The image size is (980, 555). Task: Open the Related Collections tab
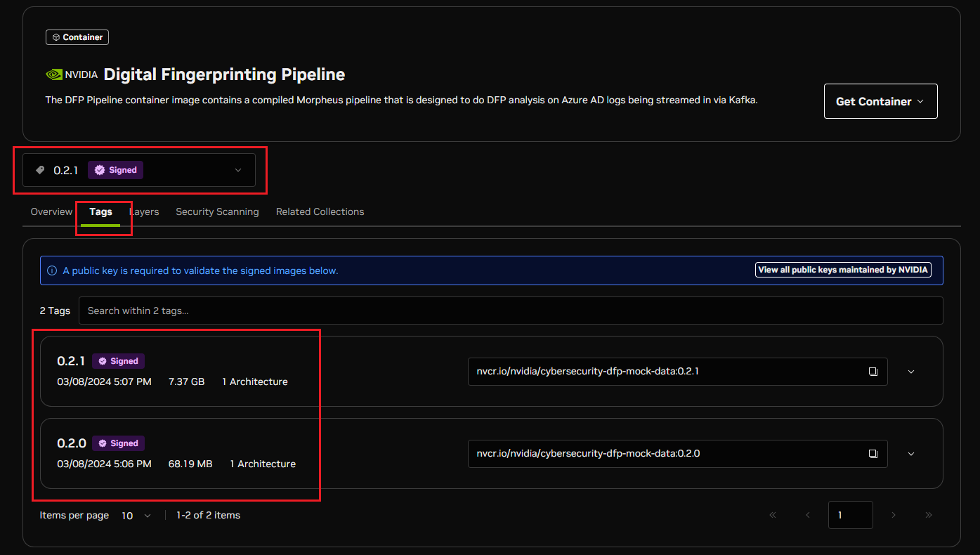pyautogui.click(x=320, y=211)
